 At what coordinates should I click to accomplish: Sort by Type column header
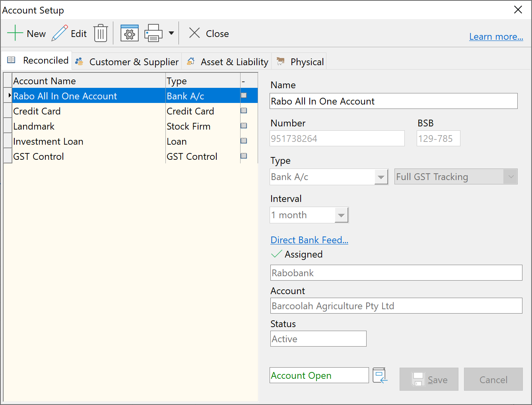(203, 81)
